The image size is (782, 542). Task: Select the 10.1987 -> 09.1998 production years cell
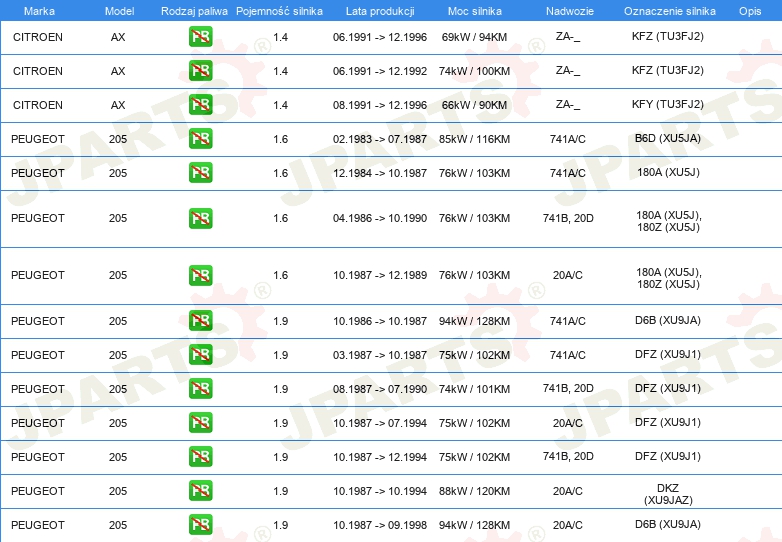[380, 525]
